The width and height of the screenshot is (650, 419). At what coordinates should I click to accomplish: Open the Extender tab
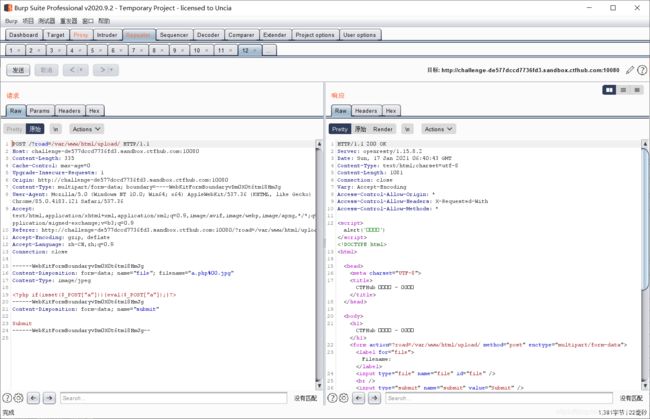275,35
